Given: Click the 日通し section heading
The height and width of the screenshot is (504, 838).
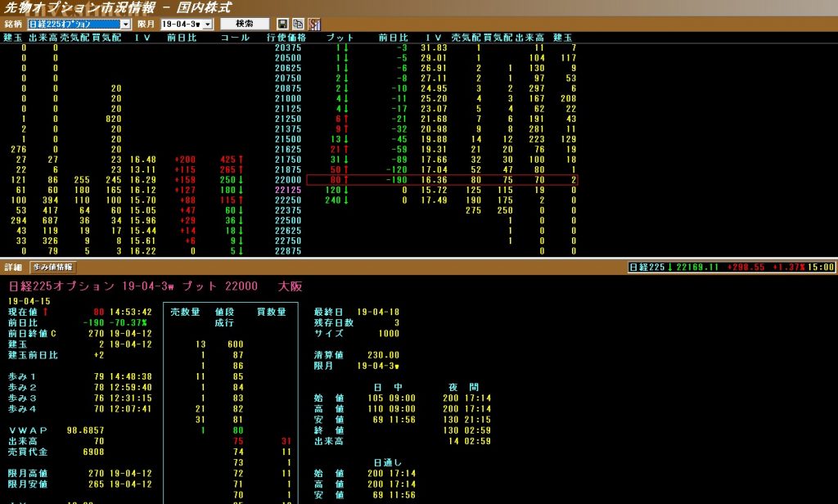Looking at the screenshot, I should pos(387,463).
